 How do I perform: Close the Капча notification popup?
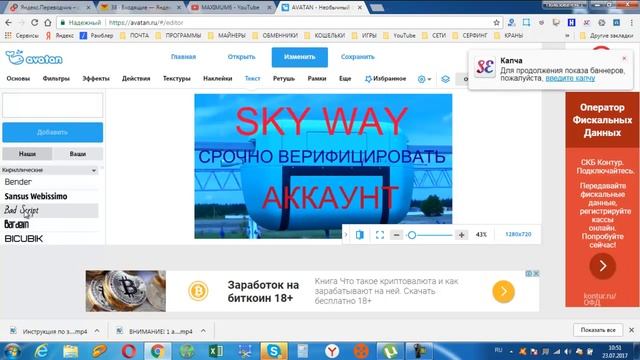click(624, 58)
